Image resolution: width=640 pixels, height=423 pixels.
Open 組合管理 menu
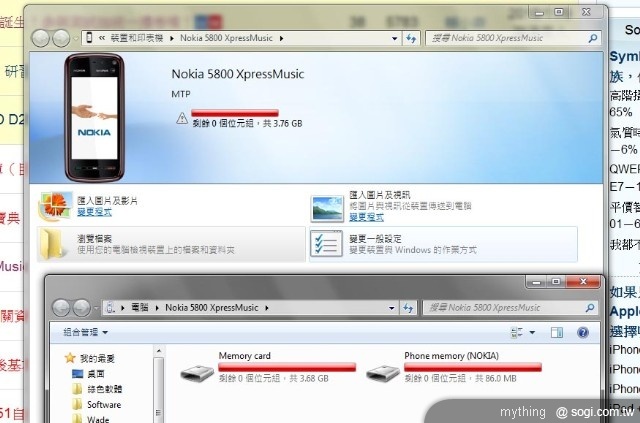(x=86, y=332)
